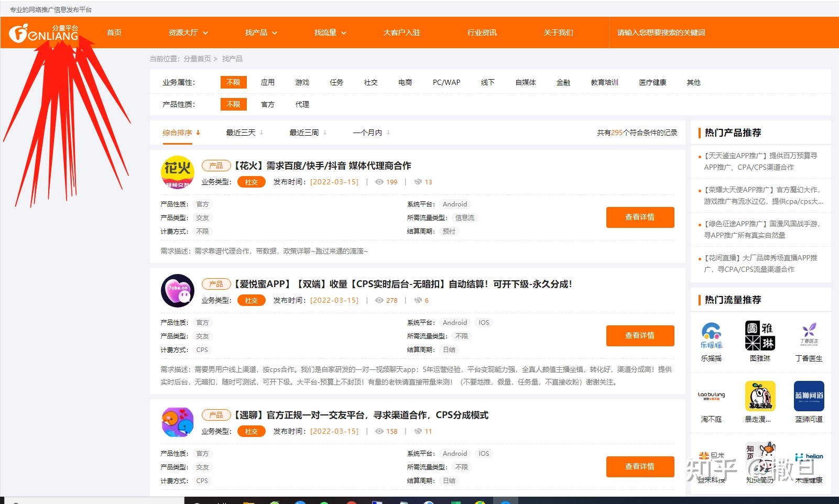Filter 业务属性 by PC/WAP
Viewport: 839px width, 504px height.
click(446, 82)
